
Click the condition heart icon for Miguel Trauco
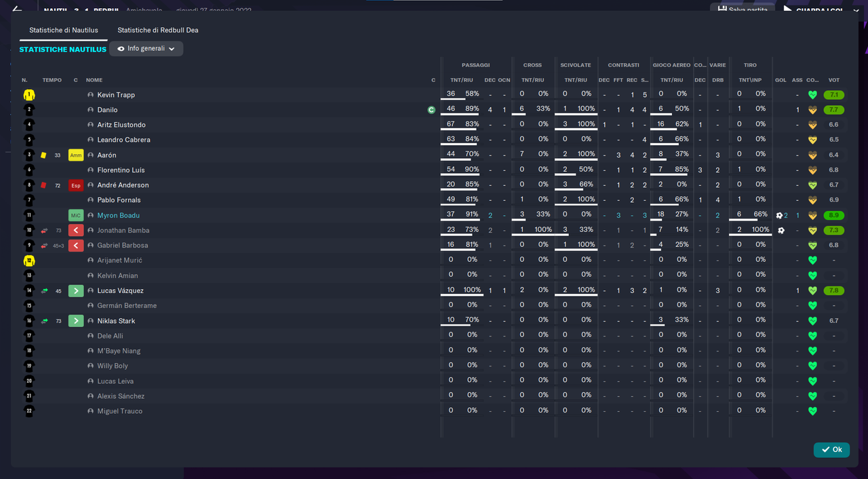click(812, 411)
